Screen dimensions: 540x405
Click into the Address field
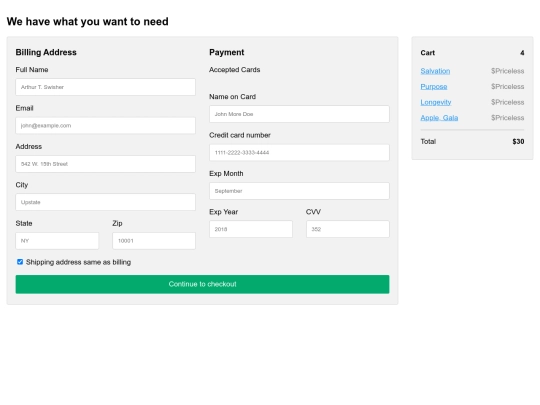click(105, 164)
